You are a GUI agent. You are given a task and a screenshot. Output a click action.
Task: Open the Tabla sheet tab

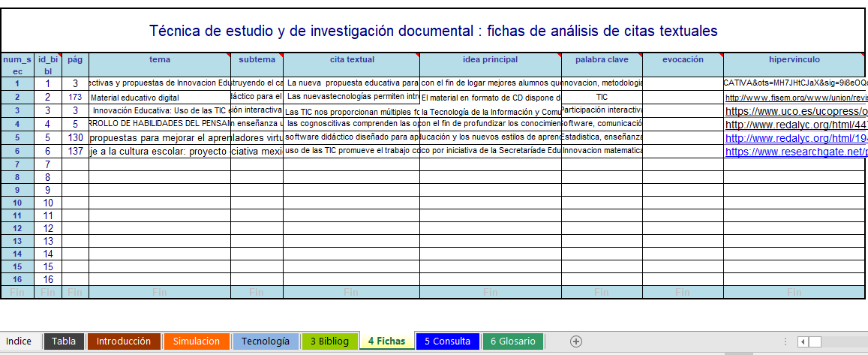(x=64, y=341)
